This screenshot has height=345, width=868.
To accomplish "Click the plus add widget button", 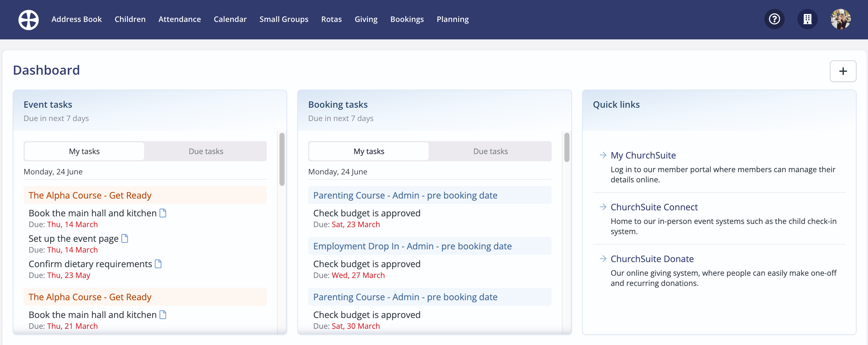I will pyautogui.click(x=843, y=71).
